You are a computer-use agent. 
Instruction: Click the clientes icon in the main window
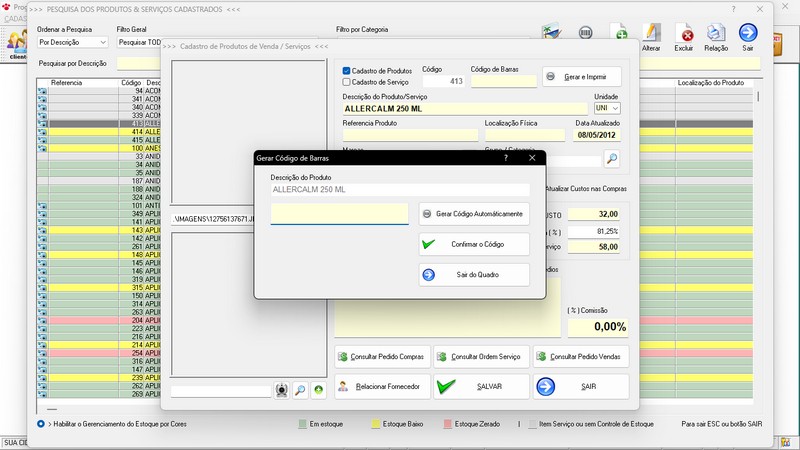[x=17, y=45]
